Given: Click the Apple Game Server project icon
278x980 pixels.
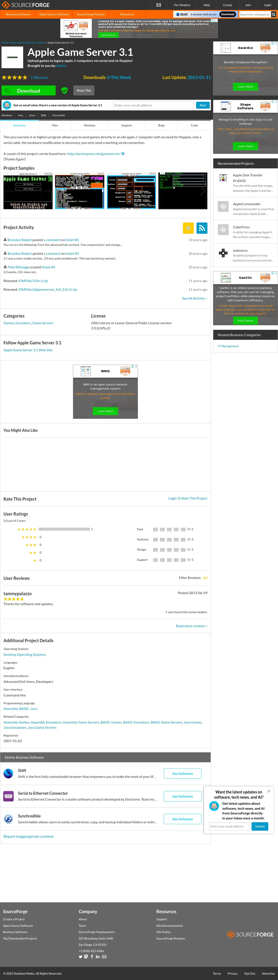Looking at the screenshot, I should [x=13, y=57].
